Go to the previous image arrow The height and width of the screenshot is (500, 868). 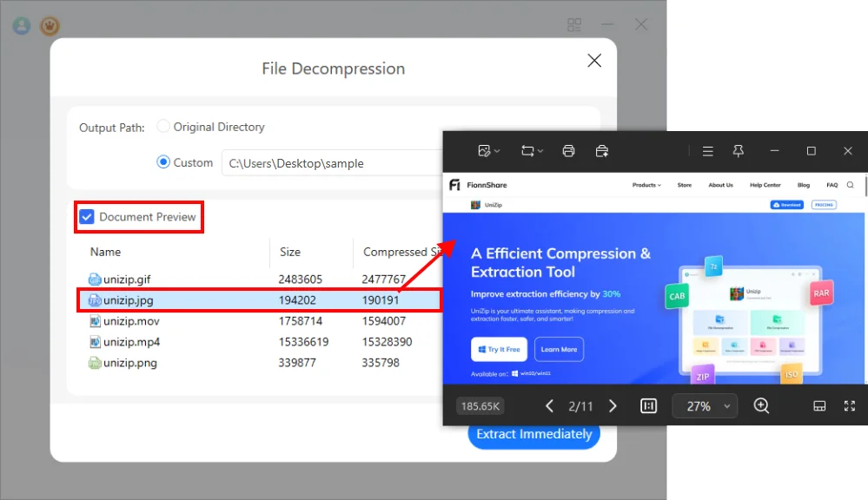(549, 406)
